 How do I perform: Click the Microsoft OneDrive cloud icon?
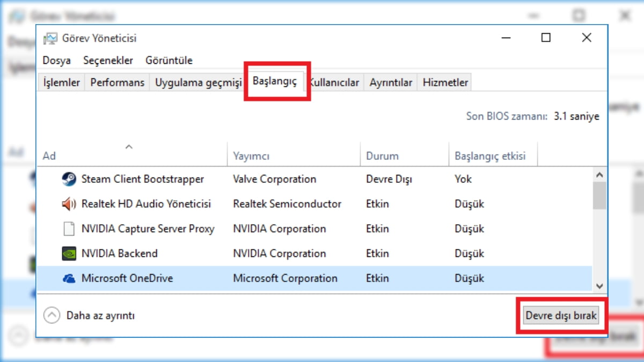pos(69,278)
